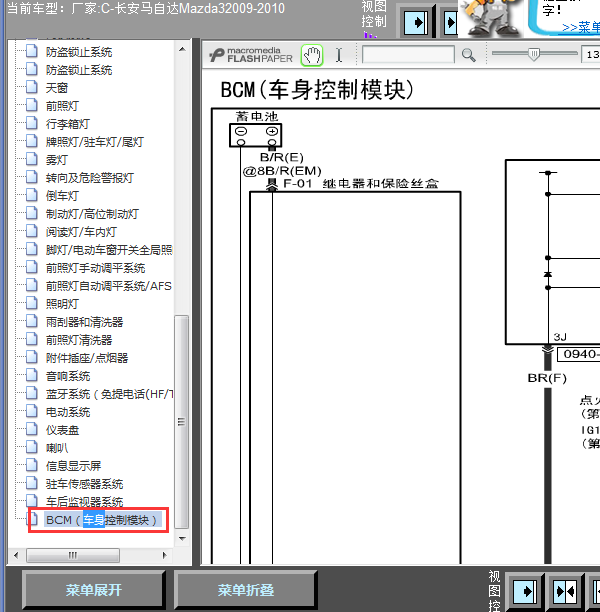This screenshot has width=600, height=612.
Task: Open 信息显示屏 entry
Action: [x=73, y=466]
